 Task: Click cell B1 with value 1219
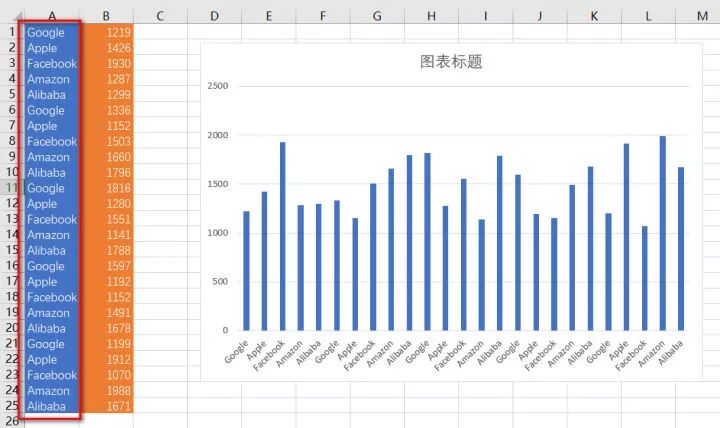[106, 32]
